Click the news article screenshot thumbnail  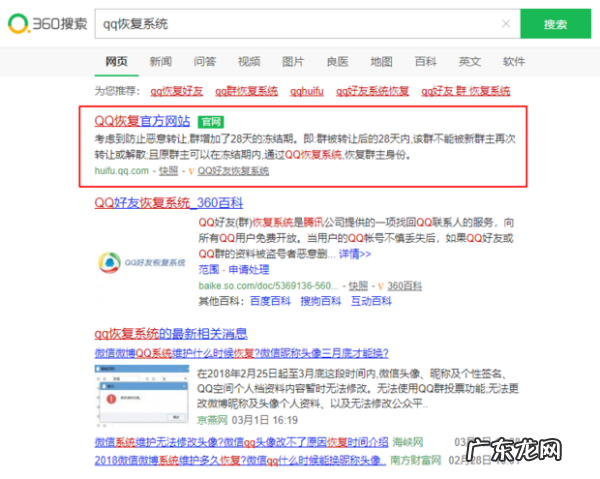(142, 396)
